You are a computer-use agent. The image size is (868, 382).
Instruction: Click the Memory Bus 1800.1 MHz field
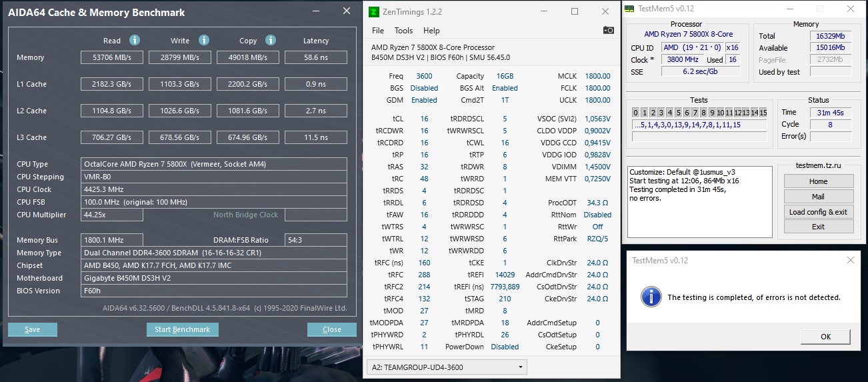tap(111, 240)
